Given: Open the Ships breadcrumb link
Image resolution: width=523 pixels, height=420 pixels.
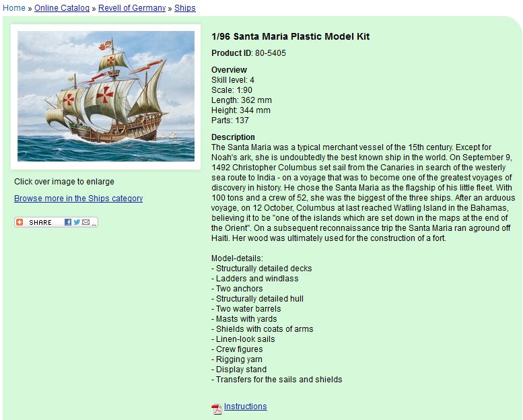Looking at the screenshot, I should (x=185, y=7).
